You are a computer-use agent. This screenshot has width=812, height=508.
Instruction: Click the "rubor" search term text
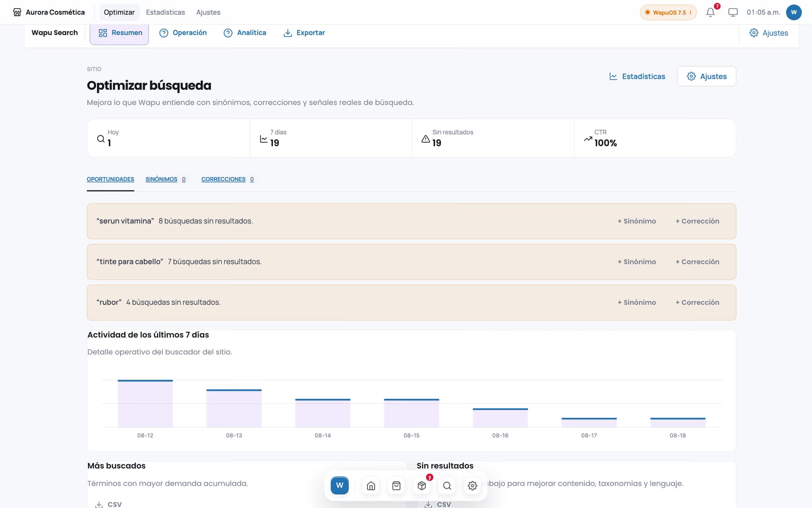(x=109, y=303)
